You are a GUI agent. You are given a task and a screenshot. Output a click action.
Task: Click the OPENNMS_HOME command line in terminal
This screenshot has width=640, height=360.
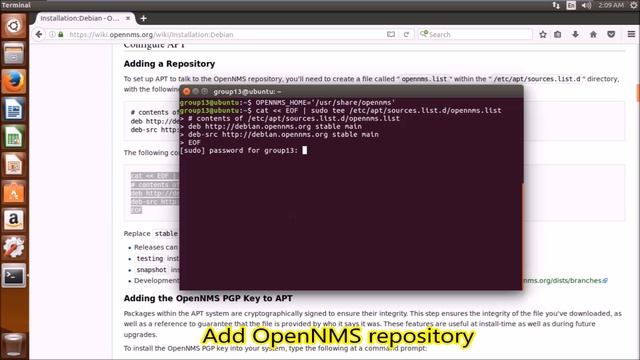pos(287,102)
